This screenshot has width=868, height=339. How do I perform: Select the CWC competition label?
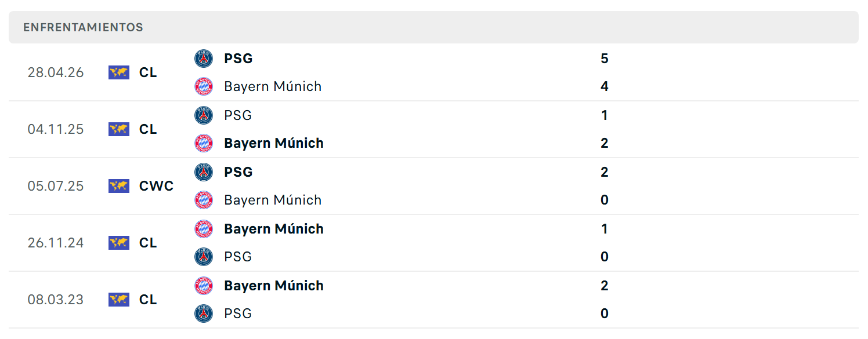[157, 186]
